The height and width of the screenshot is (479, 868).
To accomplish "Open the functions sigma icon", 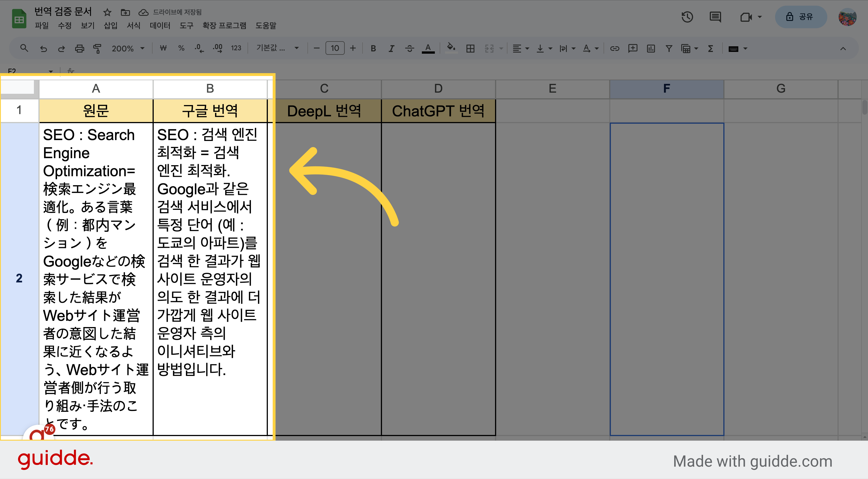I will click(x=711, y=49).
